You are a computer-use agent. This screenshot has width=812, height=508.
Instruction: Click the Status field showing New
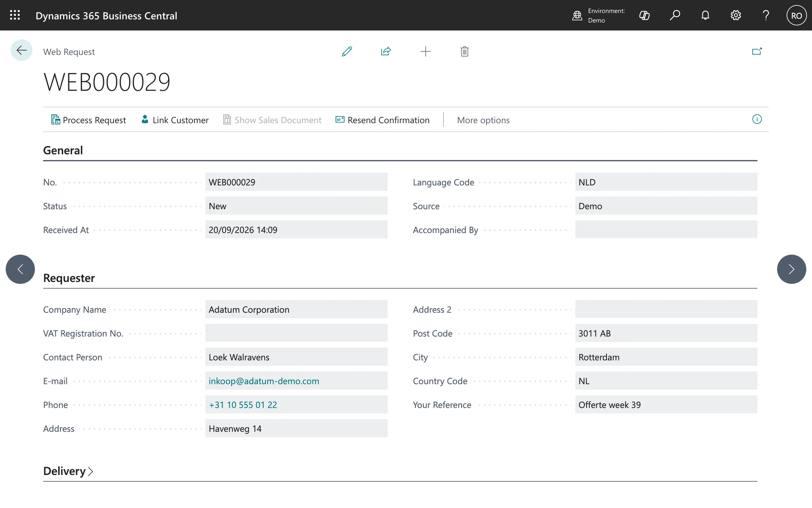pyautogui.click(x=296, y=206)
